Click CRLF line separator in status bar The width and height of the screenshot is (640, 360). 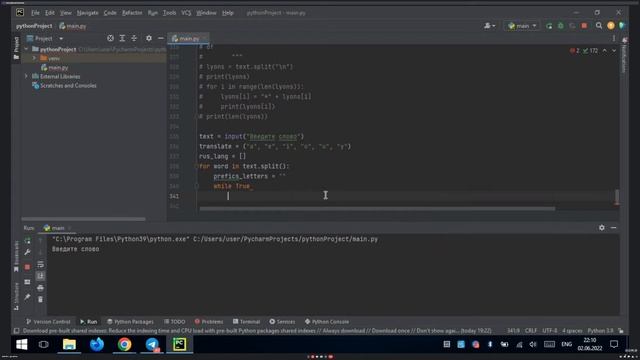531,331
